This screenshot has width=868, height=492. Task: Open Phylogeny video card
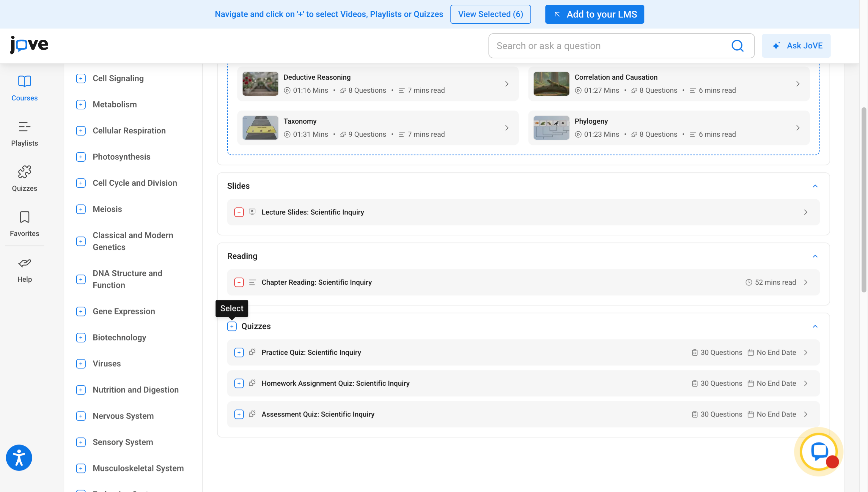(x=669, y=128)
